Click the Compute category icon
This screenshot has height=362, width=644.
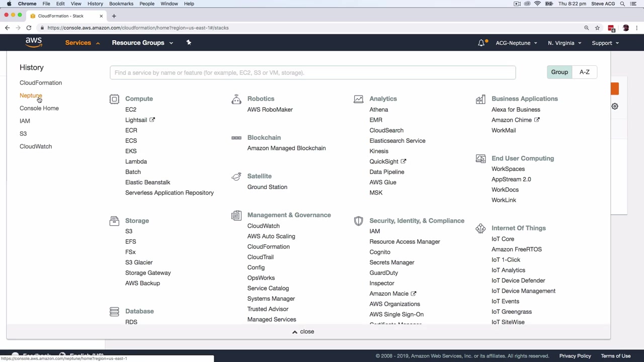coord(114,99)
